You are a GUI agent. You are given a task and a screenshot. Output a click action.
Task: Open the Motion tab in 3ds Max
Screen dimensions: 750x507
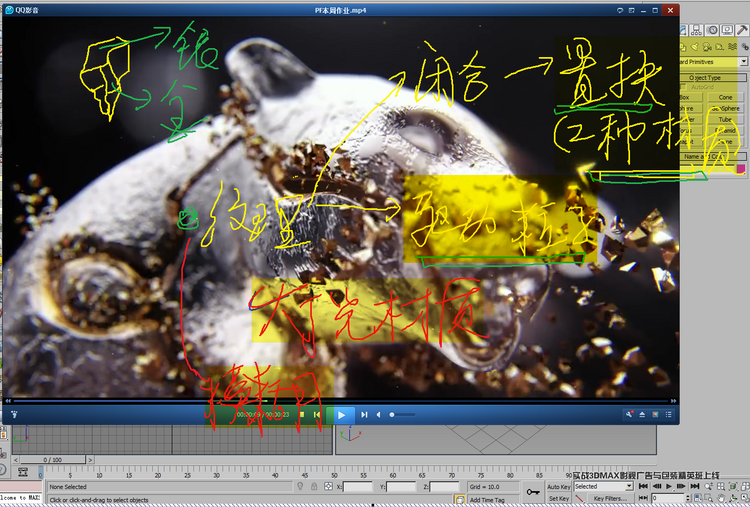pyautogui.click(x=712, y=30)
